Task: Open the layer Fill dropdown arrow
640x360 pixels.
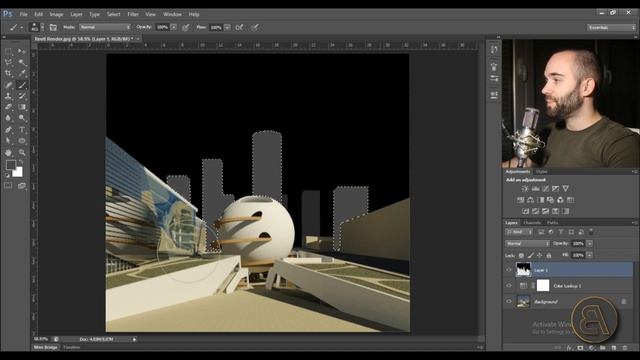Action: (589, 255)
